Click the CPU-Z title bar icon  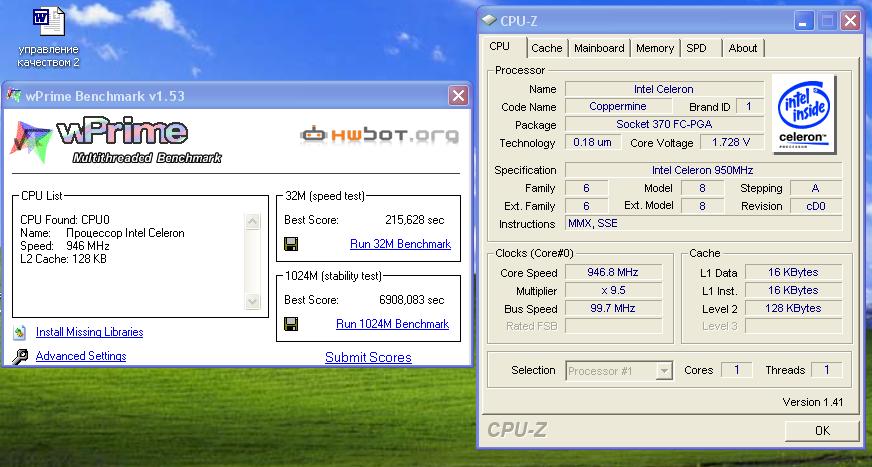click(489, 21)
